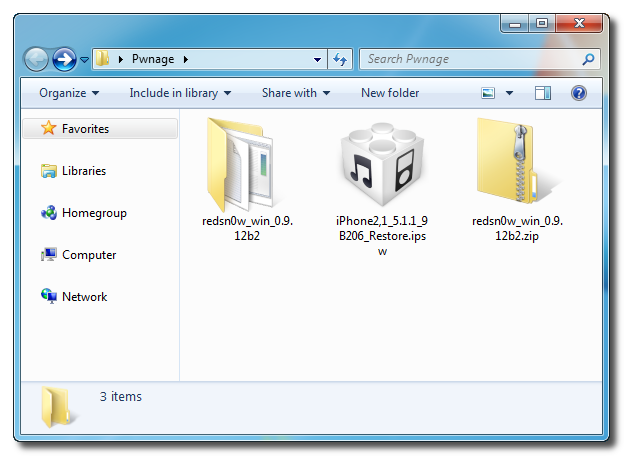The image size is (624, 456).
Task: Select Computer in navigation pane
Action: [89, 255]
